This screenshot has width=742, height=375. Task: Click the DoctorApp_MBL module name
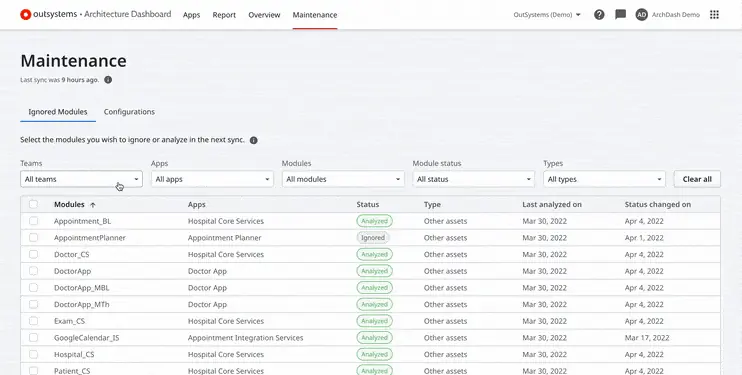[x=81, y=288]
